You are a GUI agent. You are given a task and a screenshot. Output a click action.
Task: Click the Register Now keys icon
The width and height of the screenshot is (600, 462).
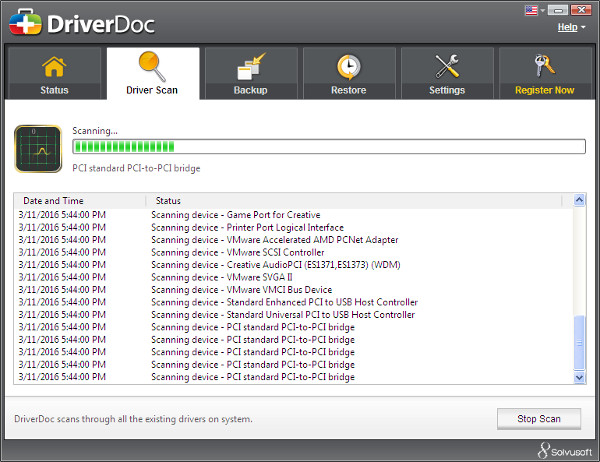click(x=544, y=67)
